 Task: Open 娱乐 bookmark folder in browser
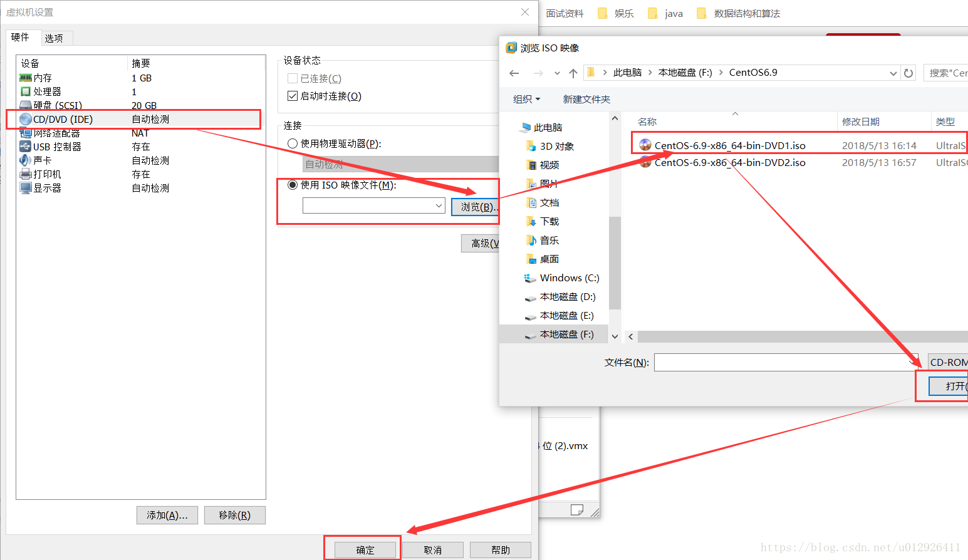616,13
